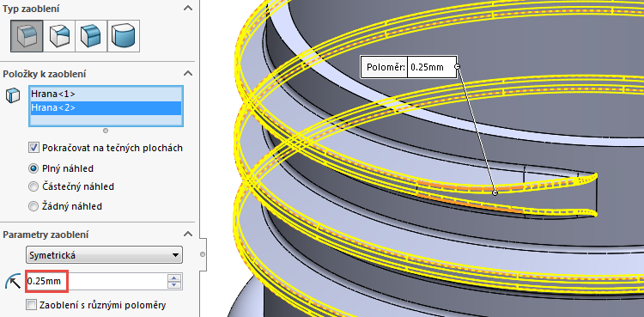Click the edge selection cube icon
Image resolution: width=644 pixels, height=317 pixels.
(12, 95)
